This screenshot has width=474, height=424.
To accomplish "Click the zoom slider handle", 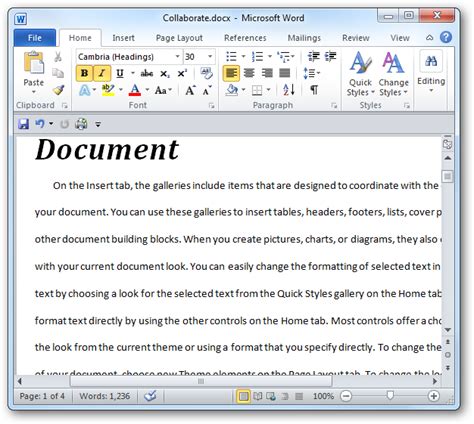I will [x=390, y=396].
